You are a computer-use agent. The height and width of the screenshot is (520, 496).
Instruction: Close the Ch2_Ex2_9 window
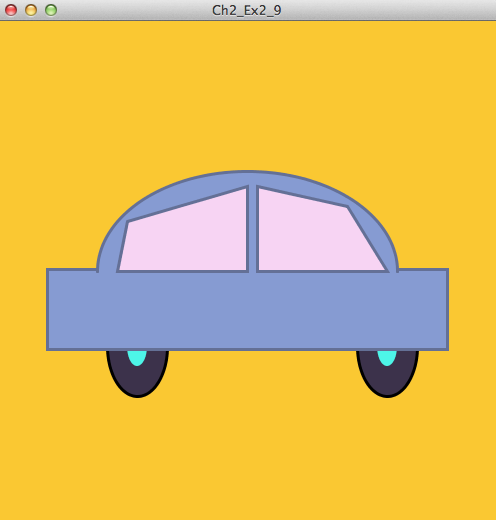11,10
